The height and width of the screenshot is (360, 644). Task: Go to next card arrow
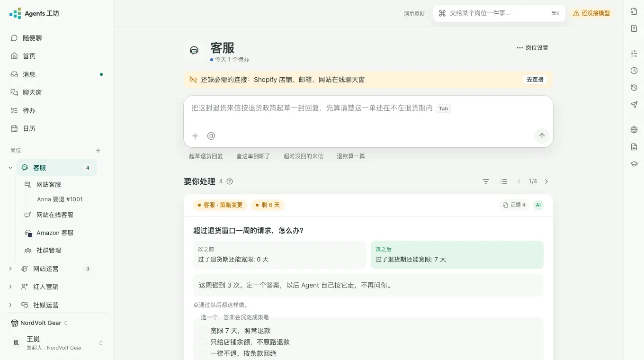point(546,181)
